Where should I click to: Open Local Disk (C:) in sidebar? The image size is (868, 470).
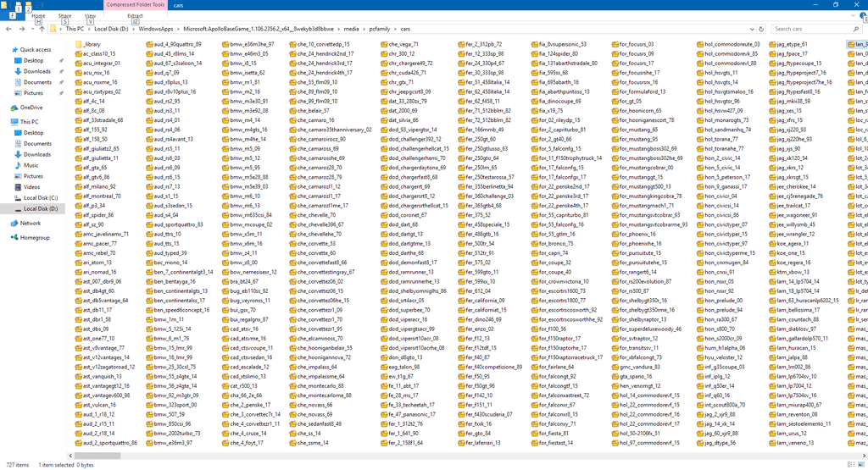[41, 198]
